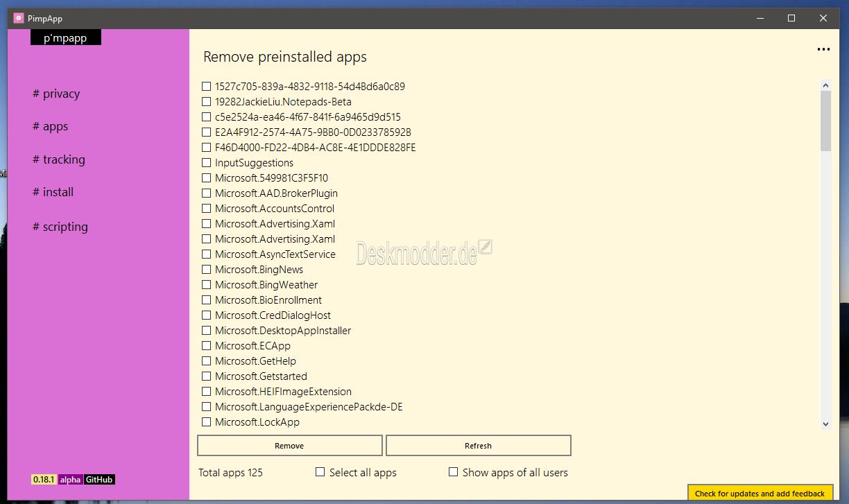Tick the Microsoft.BioEnrollment checkbox
The width and height of the screenshot is (849, 504).
tap(206, 300)
